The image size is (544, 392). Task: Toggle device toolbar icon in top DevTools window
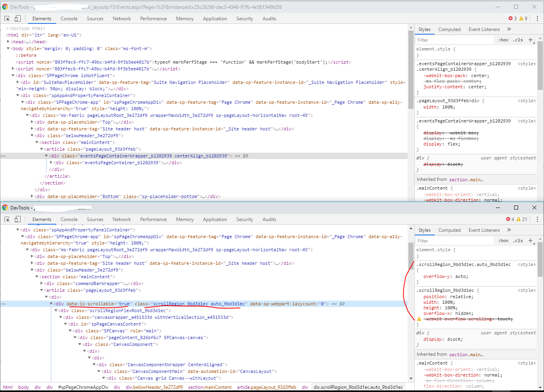[x=17, y=19]
